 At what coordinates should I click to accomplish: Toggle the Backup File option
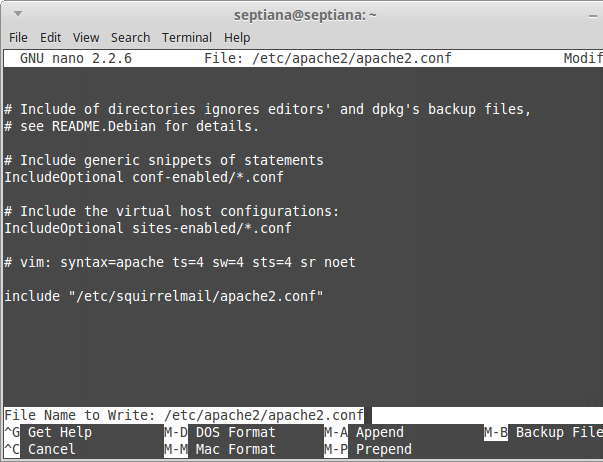tap(558, 433)
